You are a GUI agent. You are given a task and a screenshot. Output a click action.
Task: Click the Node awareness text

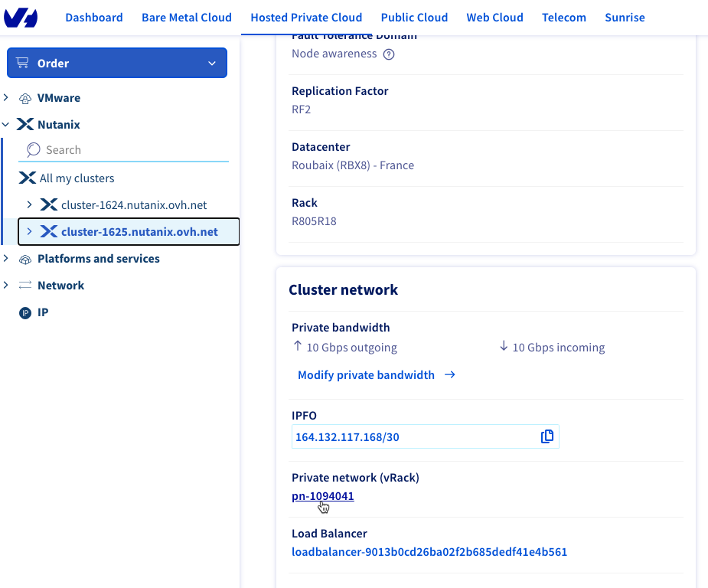click(334, 54)
